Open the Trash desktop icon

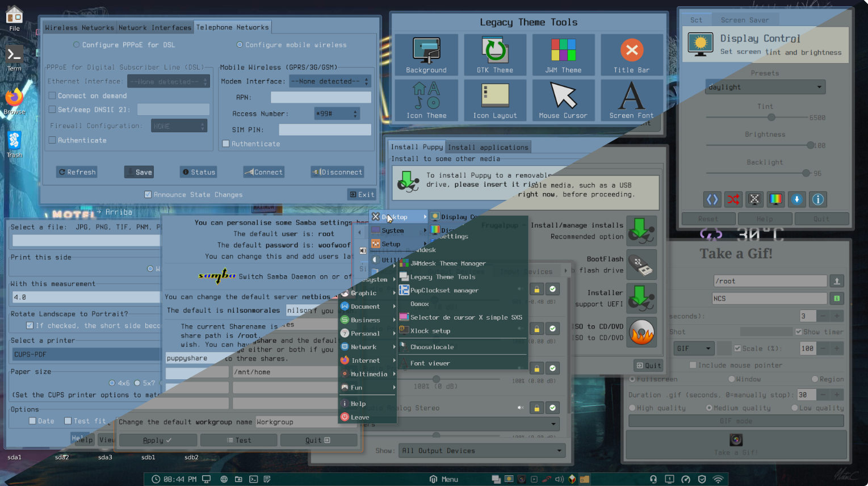tap(14, 144)
